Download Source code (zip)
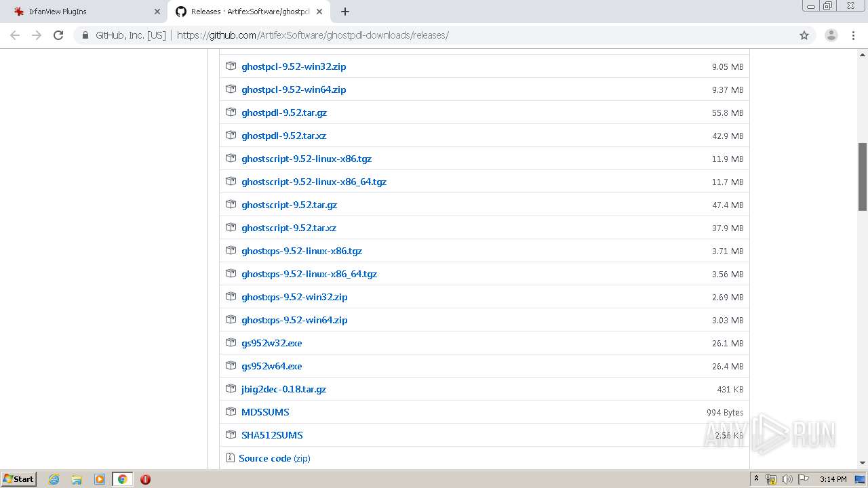The image size is (868, 488). click(274, 458)
